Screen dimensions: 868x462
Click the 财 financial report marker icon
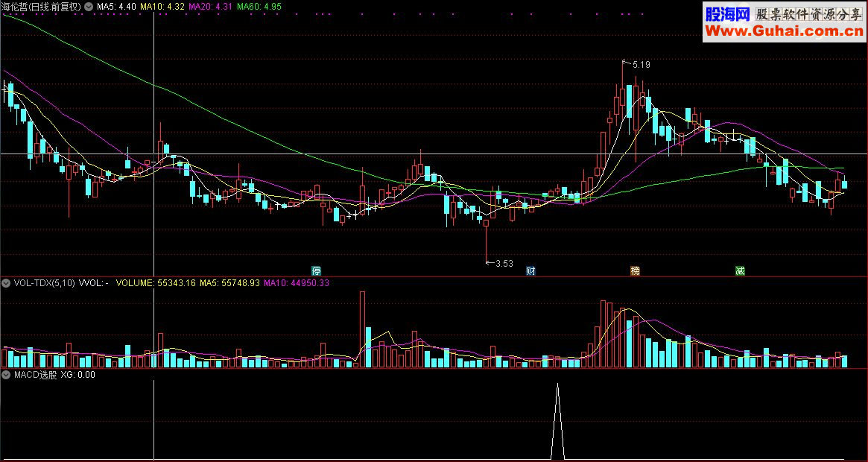530,271
